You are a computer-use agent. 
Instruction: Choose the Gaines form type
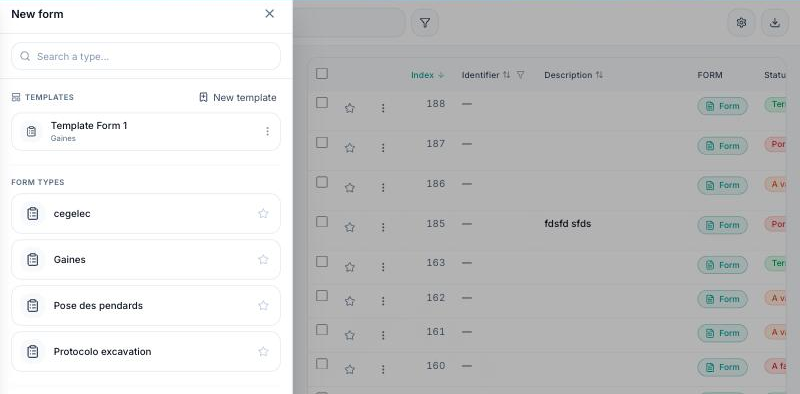(146, 260)
